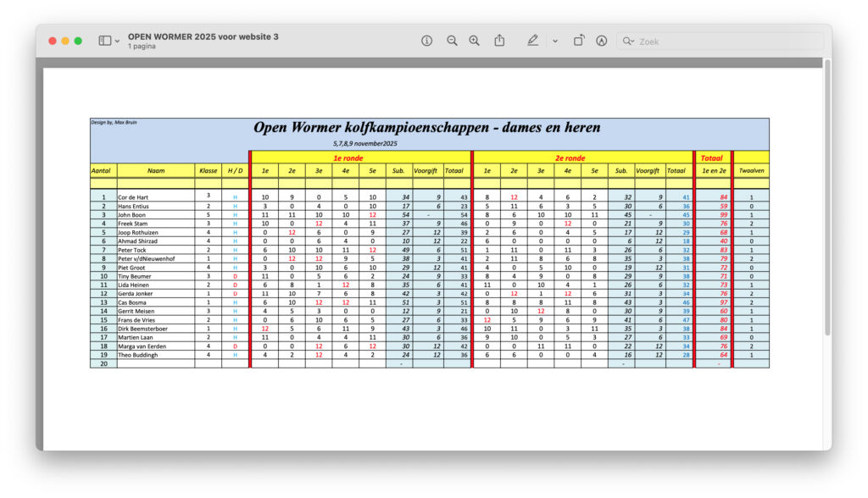The height and width of the screenshot is (498, 868).
Task: Click the document title OPEN WORMER 2025
Action: [203, 36]
